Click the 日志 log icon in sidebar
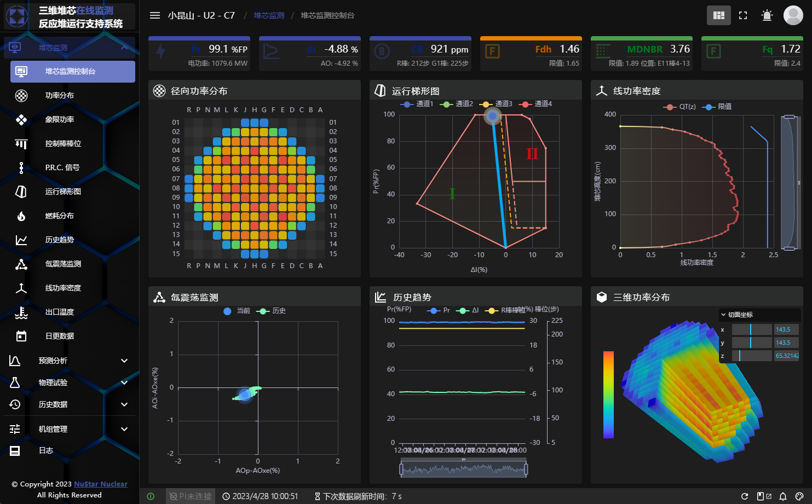 point(15,451)
